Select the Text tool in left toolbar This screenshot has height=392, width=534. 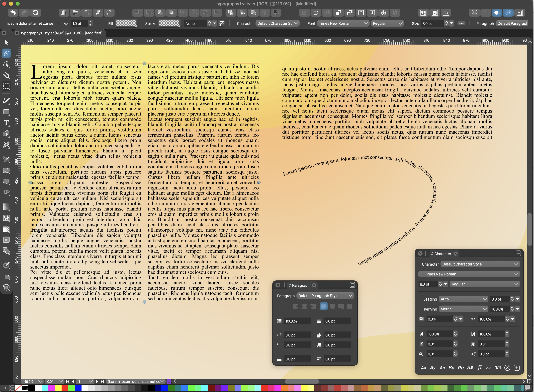coord(6,123)
